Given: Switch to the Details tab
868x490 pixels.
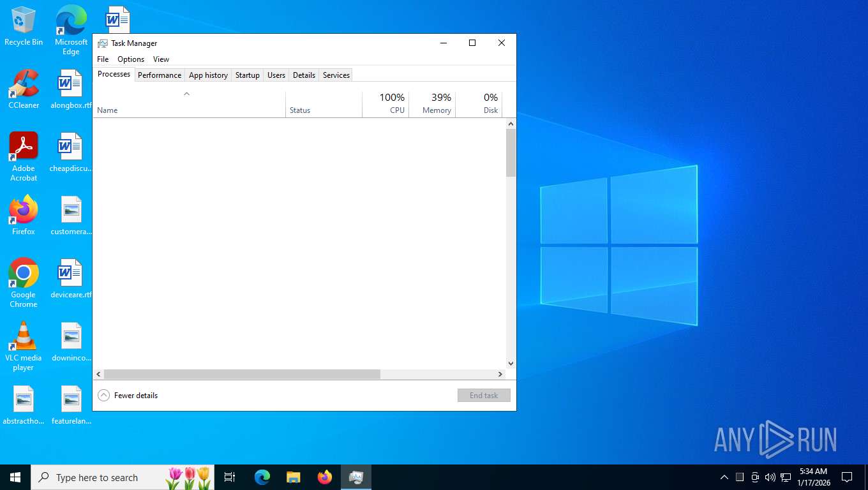Looking at the screenshot, I should point(304,75).
